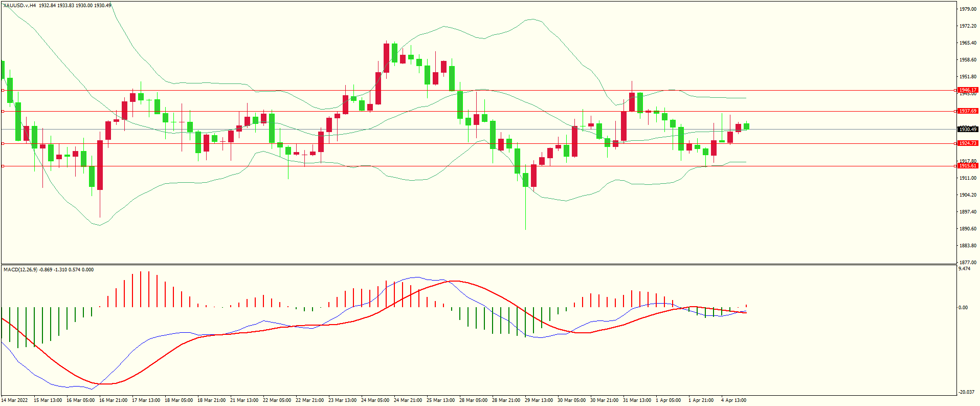Click the 15 Mar 13:00 time axis label
This screenshot has height=406, width=980.
pos(48,400)
